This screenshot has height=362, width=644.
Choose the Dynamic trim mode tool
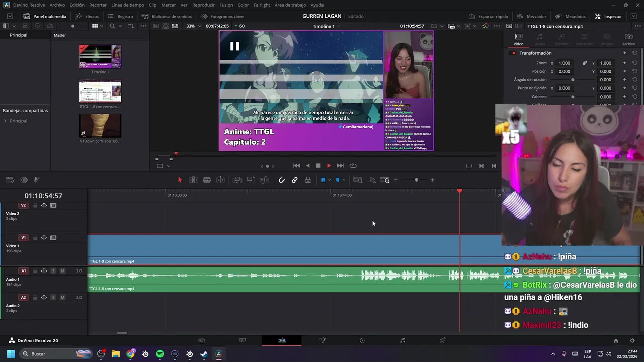(220, 180)
